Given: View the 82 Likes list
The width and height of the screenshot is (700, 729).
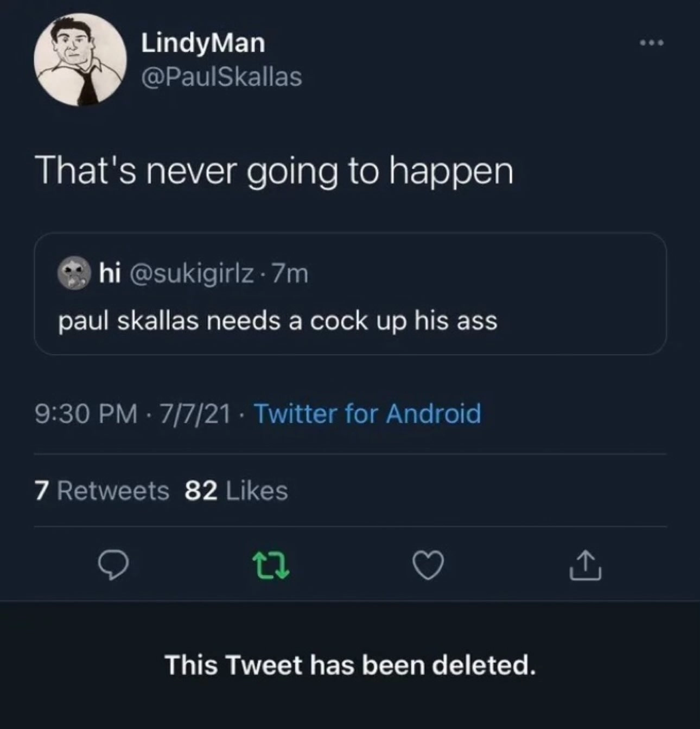Looking at the screenshot, I should (236, 491).
